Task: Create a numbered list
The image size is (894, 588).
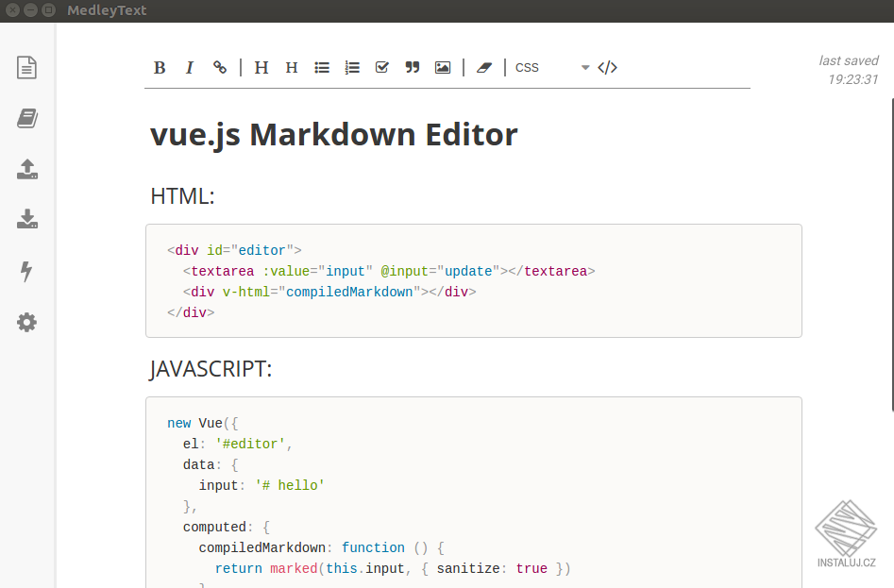Action: (x=352, y=68)
